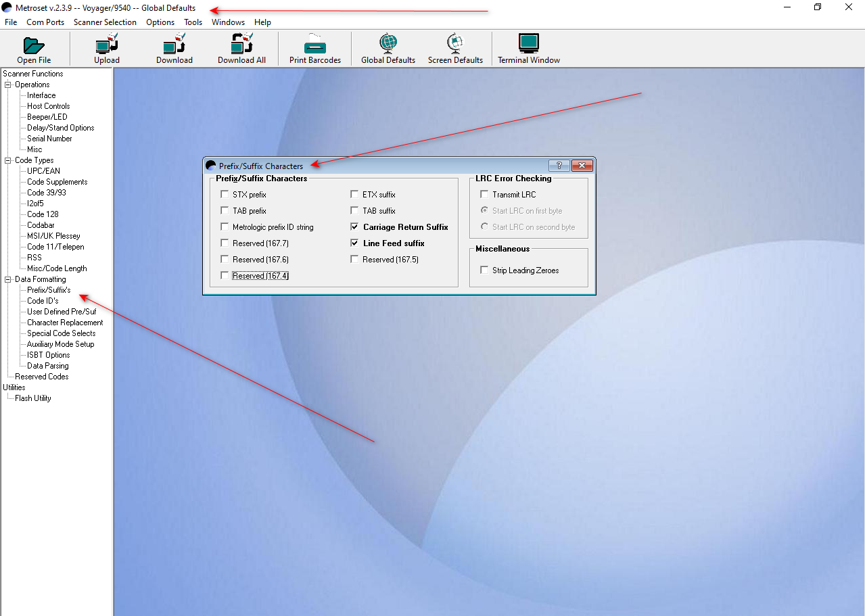This screenshot has height=616, width=865.
Task: Enable the ETX suffix checkbox
Action: click(354, 195)
